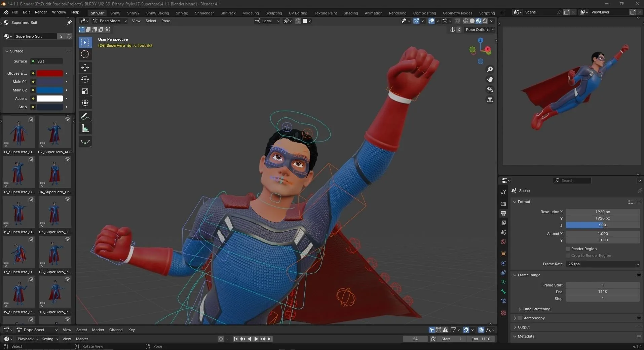The height and width of the screenshot is (350, 644).
Task: Select the Rotate tool
Action: tap(85, 79)
